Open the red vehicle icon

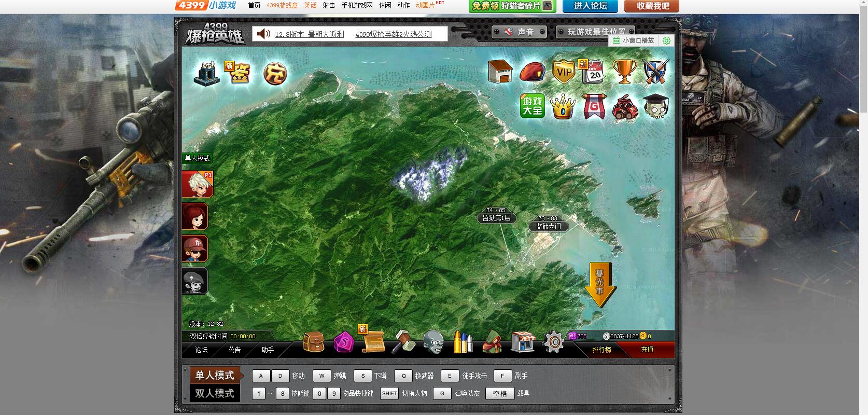625,107
